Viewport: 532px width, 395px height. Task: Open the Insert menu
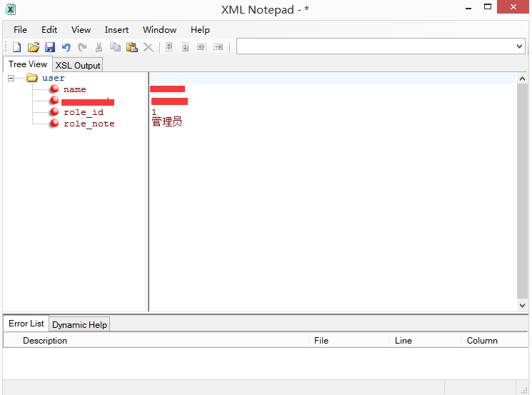click(116, 30)
